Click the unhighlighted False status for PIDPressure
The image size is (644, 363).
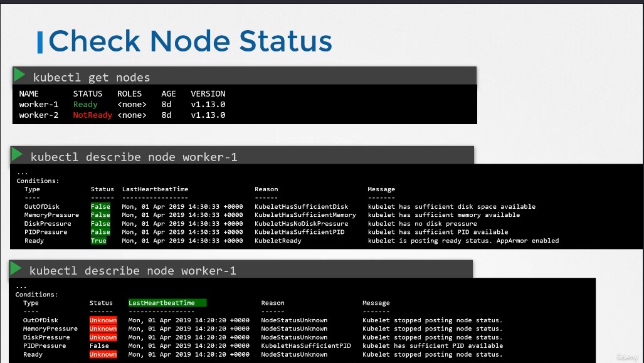[x=99, y=345]
